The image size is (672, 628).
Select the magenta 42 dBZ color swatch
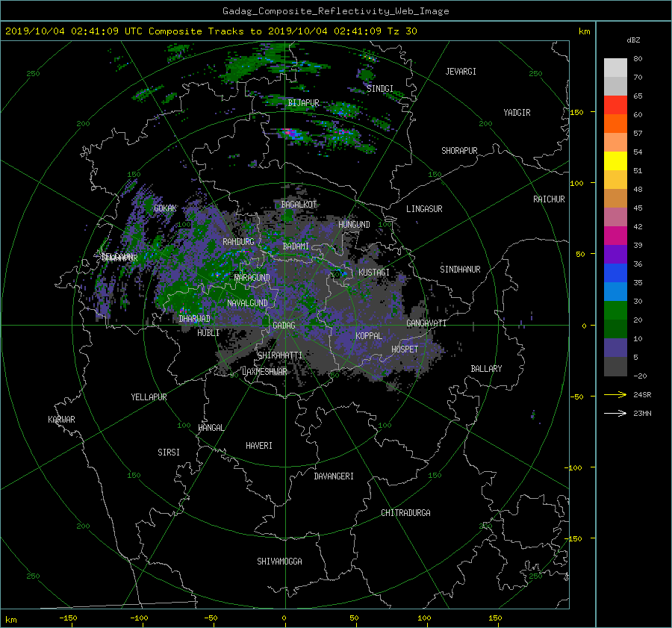pos(615,235)
